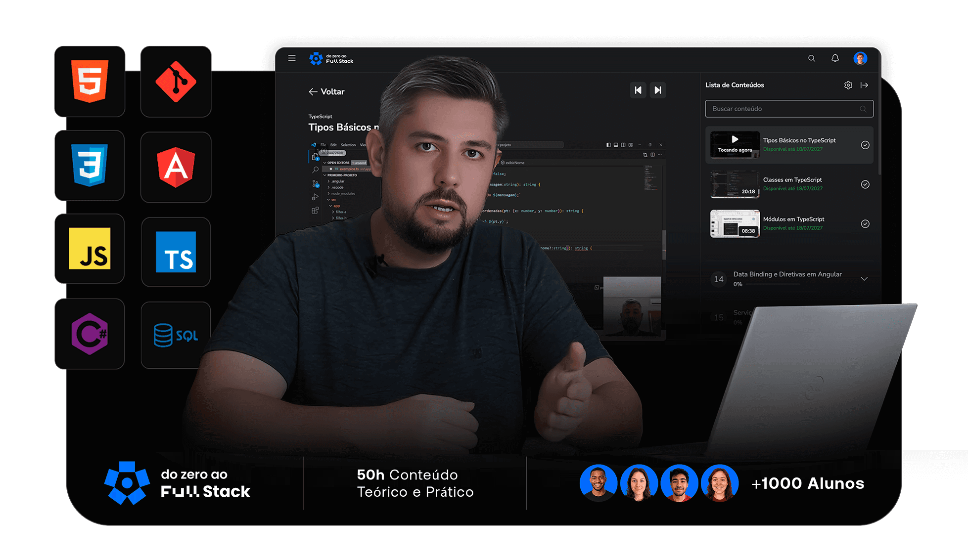Collapse the Lista de Conteúdos panel

pos(865,85)
